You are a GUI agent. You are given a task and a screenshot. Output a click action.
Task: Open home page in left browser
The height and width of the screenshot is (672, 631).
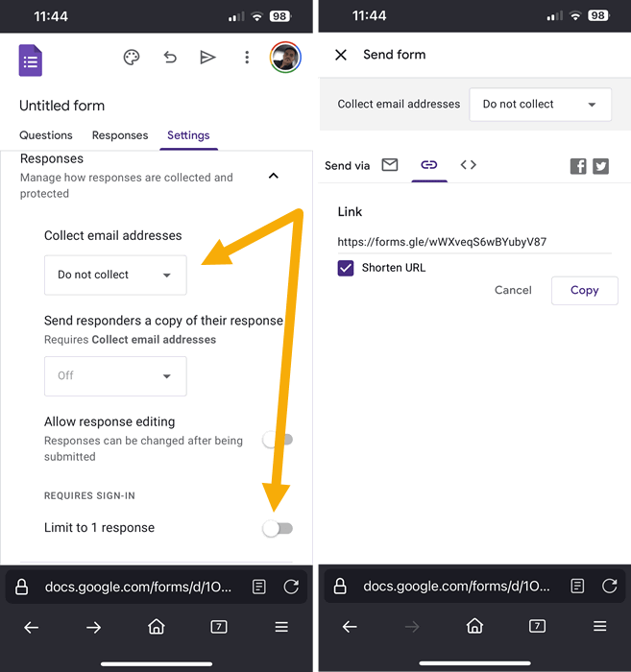[x=157, y=627]
